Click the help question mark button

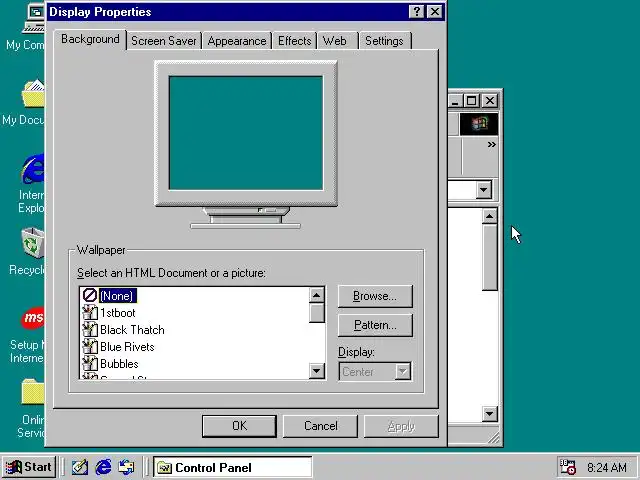(x=417, y=11)
